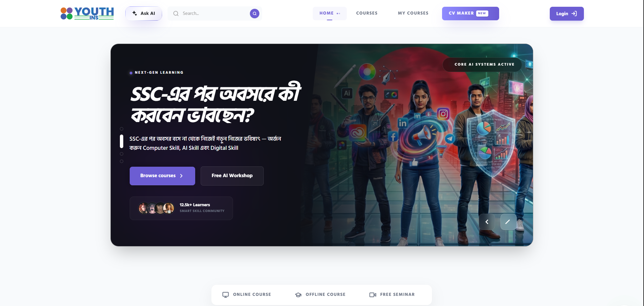Open My Courses page
The image size is (644, 306).
(x=413, y=13)
